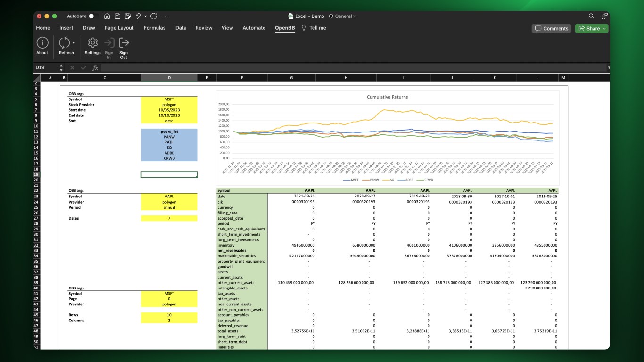Open the Automate tab
Viewport: 644px width, 362px height.
coord(254,28)
